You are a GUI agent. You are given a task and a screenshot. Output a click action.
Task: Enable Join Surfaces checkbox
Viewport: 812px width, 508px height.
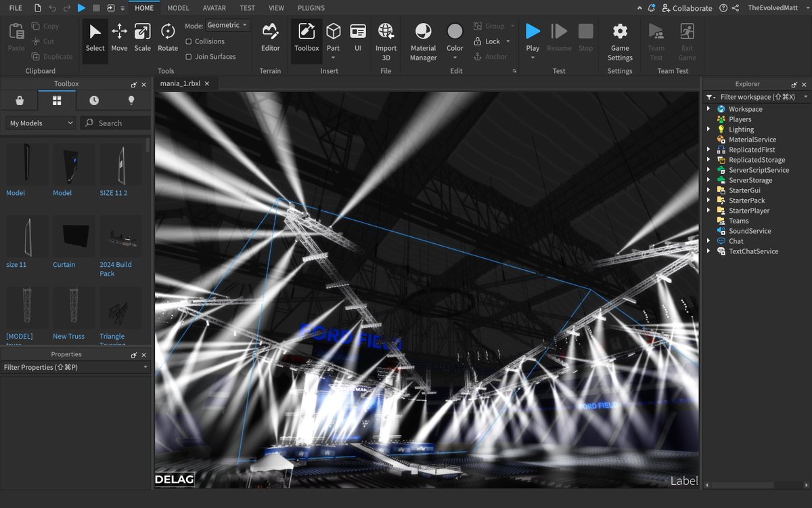pyautogui.click(x=189, y=57)
